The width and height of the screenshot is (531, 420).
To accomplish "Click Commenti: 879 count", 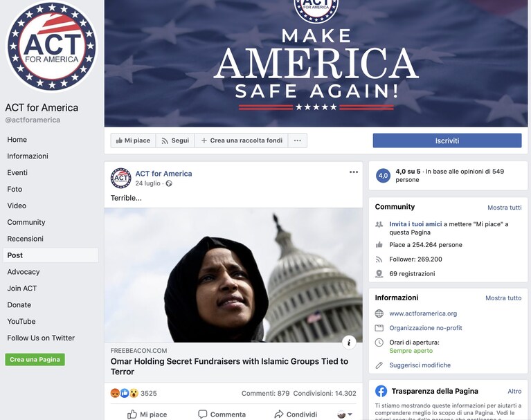I will click(x=266, y=393).
